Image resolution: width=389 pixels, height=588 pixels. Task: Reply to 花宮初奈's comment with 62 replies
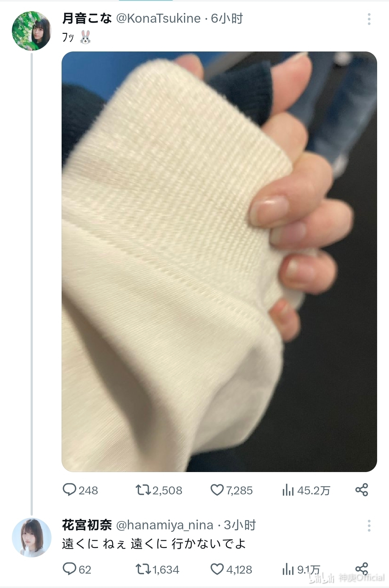point(77,569)
